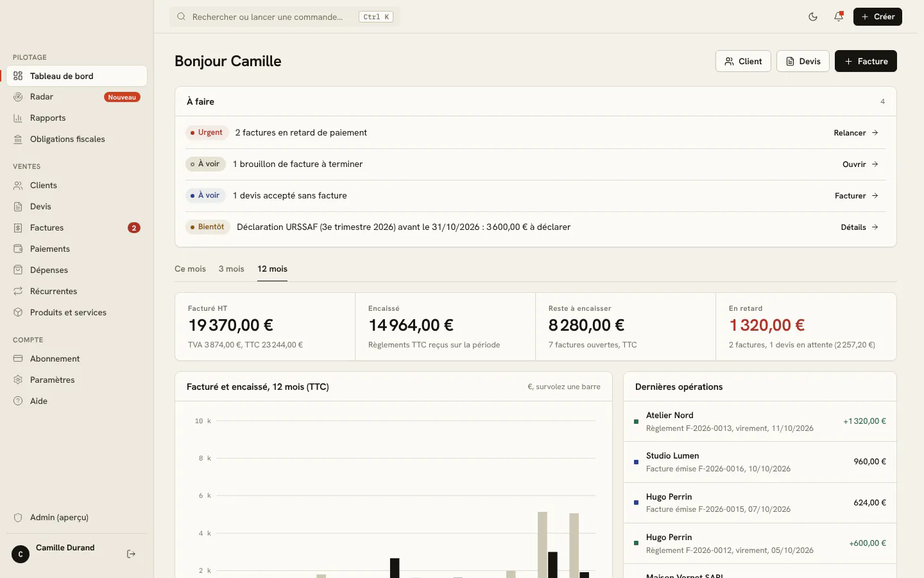Click the Rapports chart icon
The height and width of the screenshot is (578, 924).
tap(18, 118)
